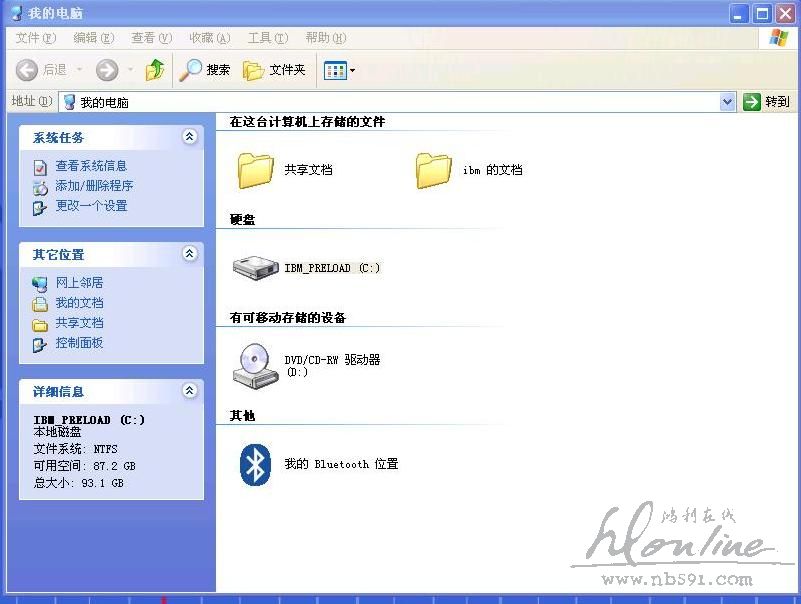The height and width of the screenshot is (604, 801).
Task: Open the 网上邻居 link
Action: (x=79, y=283)
